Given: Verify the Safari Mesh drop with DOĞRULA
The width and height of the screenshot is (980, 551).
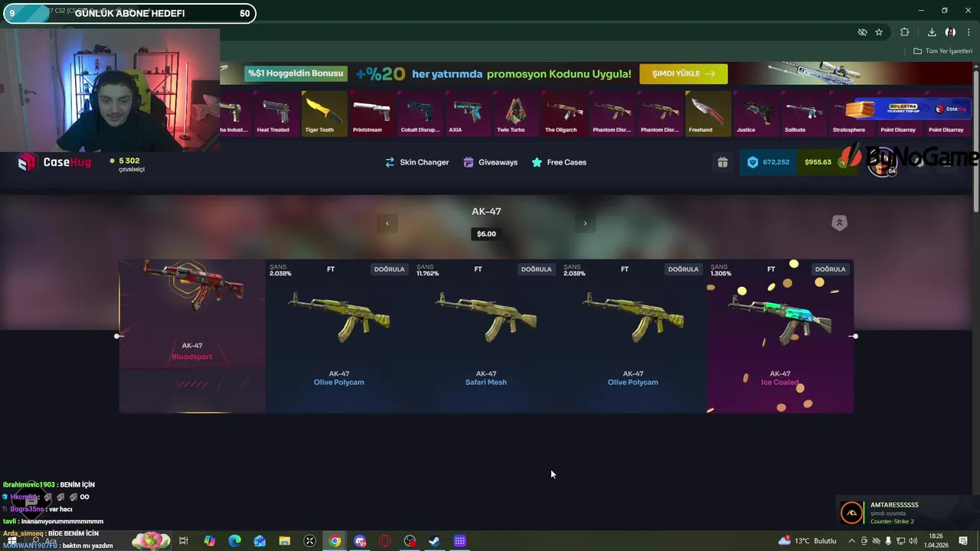Looking at the screenshot, I should point(536,269).
